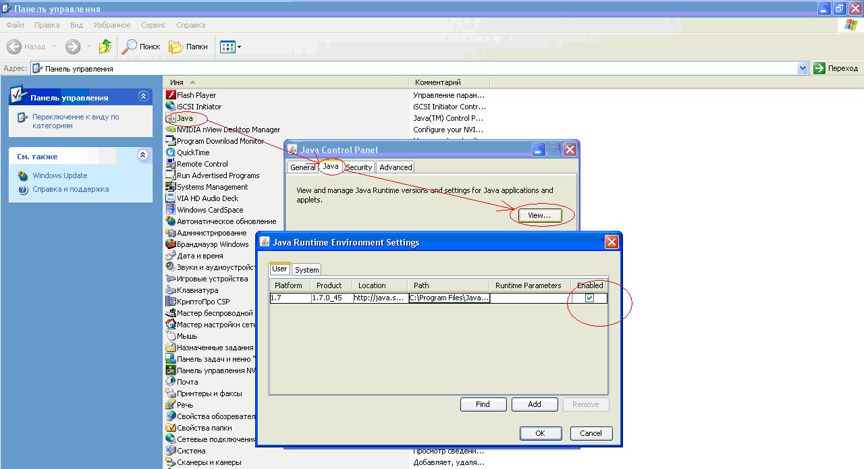Uncheck the Enabled checkbox for Java 1.7
This screenshot has height=469, width=868.
click(x=589, y=298)
